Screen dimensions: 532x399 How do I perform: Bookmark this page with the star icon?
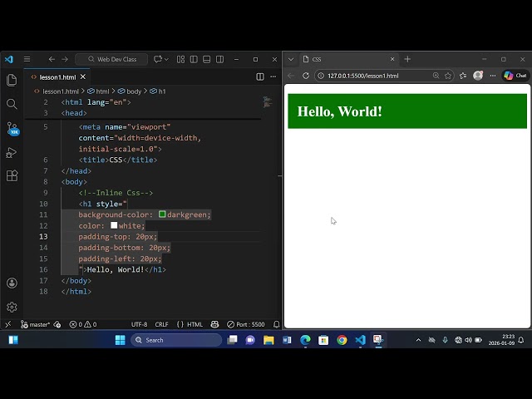(448, 76)
